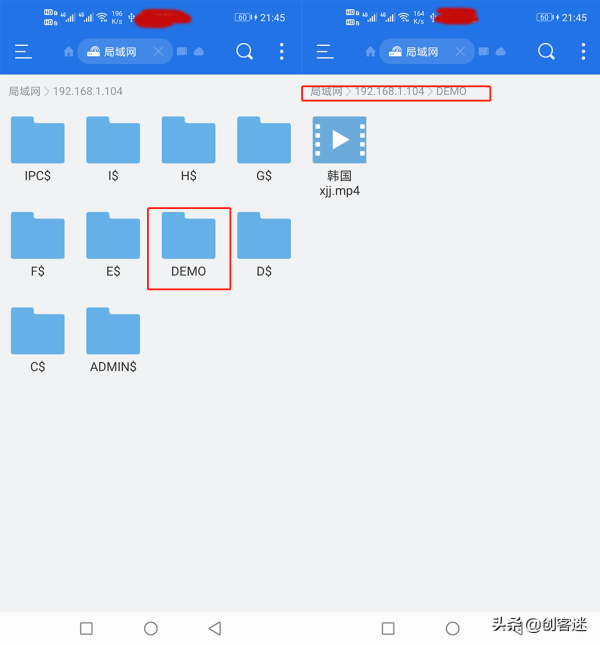Tap the Android home circle button, left screen

151,628
